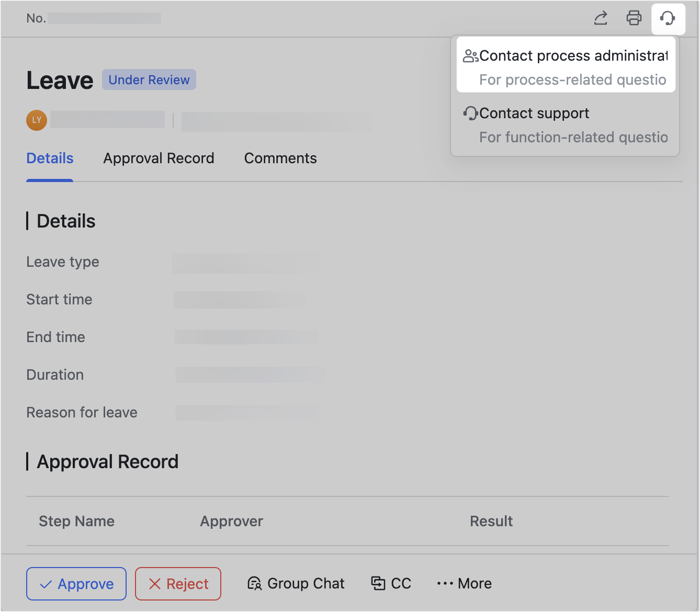Click the Approver column header

point(231,522)
